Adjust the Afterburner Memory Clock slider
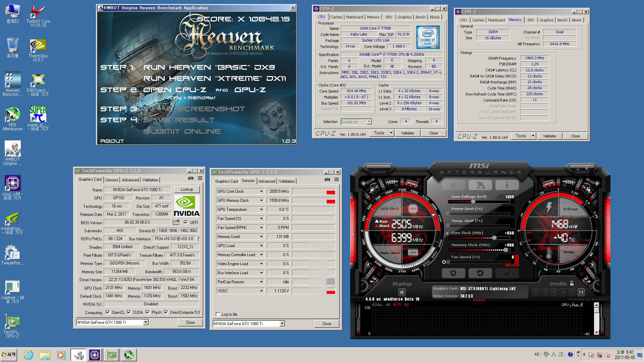644x362 pixels. coord(506,250)
